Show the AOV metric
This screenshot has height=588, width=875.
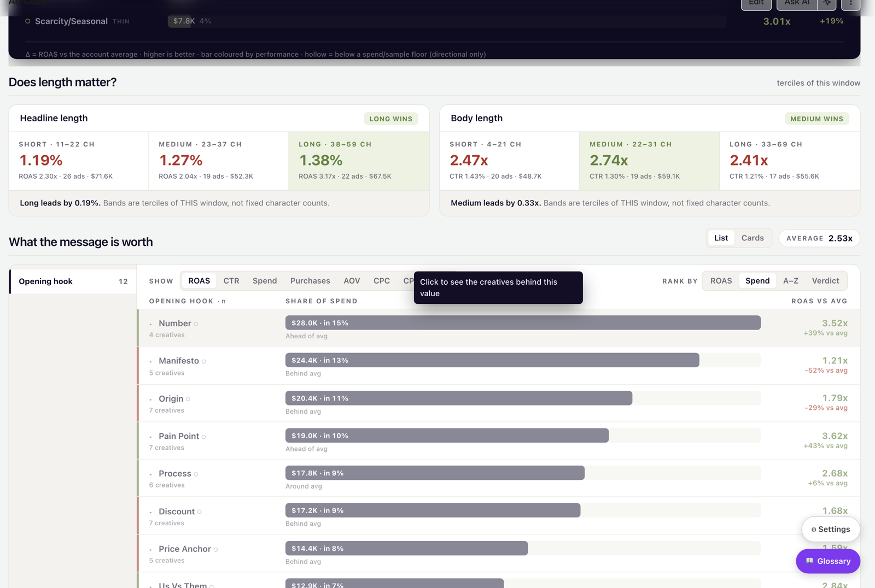(x=352, y=281)
